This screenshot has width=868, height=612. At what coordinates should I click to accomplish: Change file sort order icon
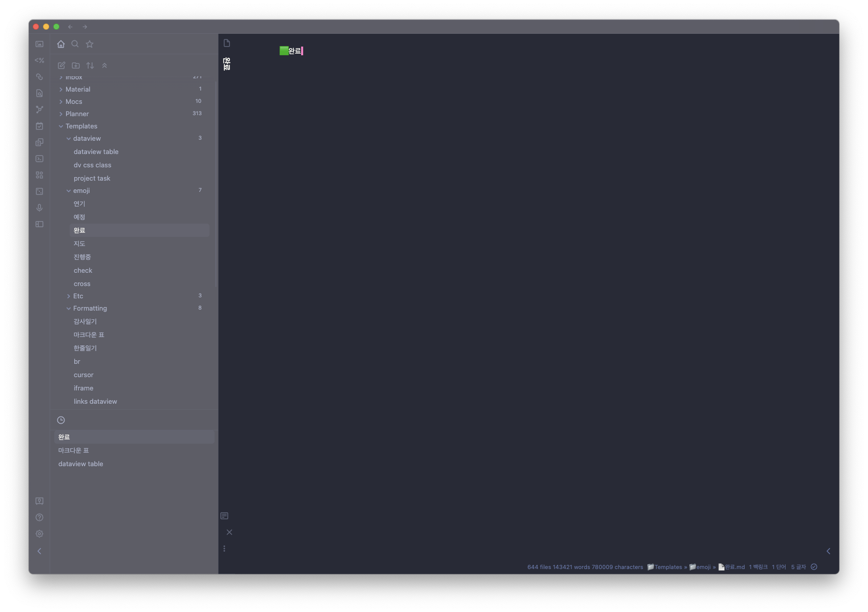click(x=90, y=65)
